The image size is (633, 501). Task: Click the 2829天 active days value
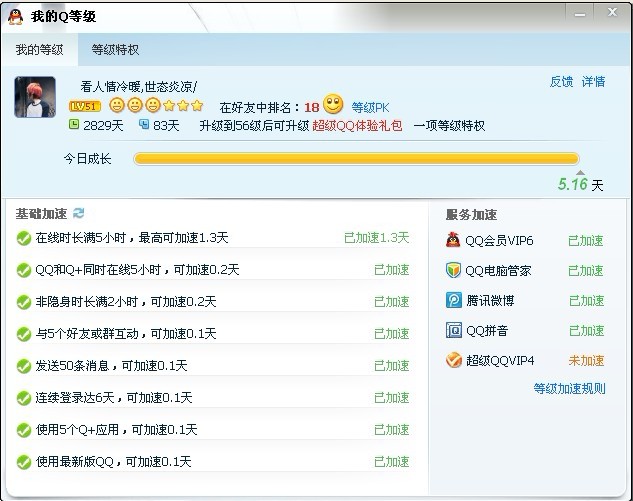tap(103, 126)
